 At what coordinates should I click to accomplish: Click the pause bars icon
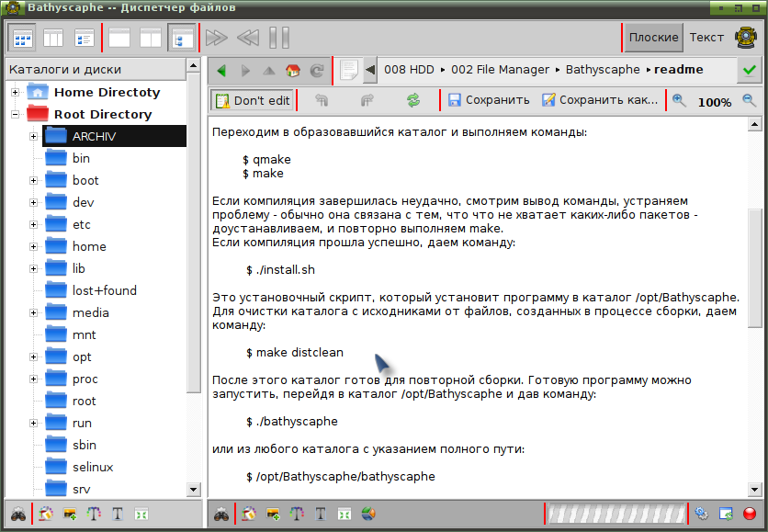click(279, 38)
